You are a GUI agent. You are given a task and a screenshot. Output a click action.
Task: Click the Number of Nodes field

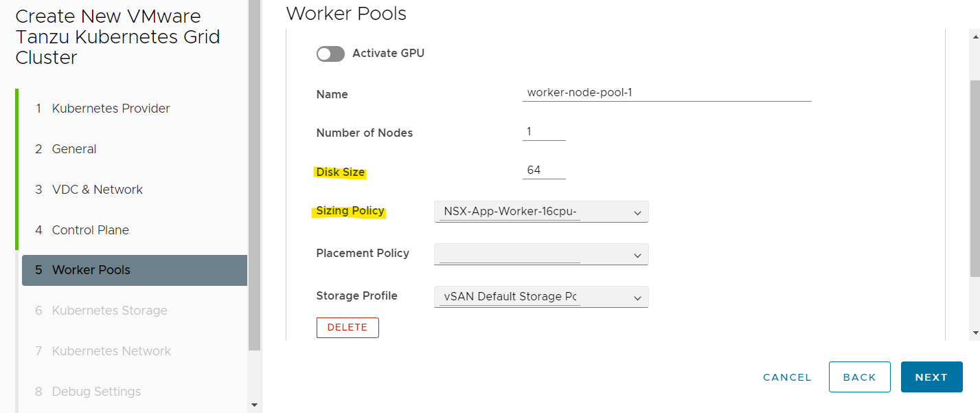pyautogui.click(x=544, y=132)
